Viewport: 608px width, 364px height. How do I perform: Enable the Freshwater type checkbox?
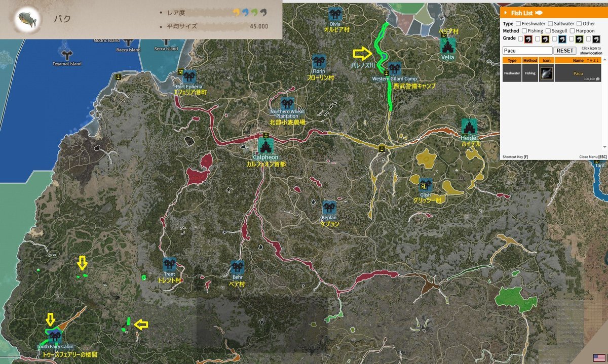pyautogui.click(x=518, y=24)
